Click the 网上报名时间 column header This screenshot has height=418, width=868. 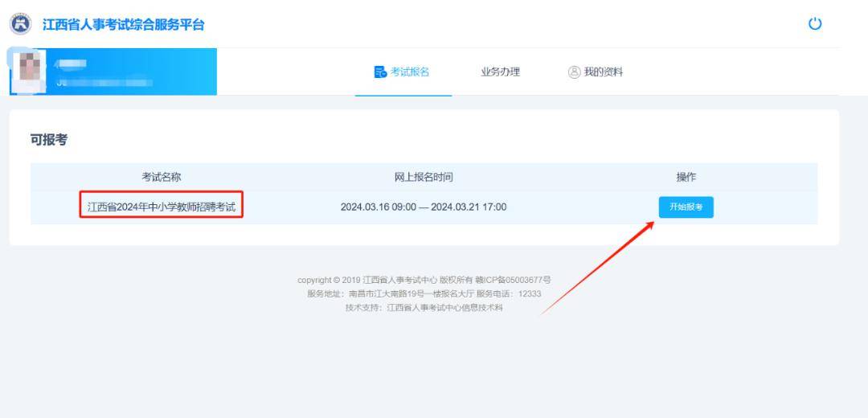424,177
